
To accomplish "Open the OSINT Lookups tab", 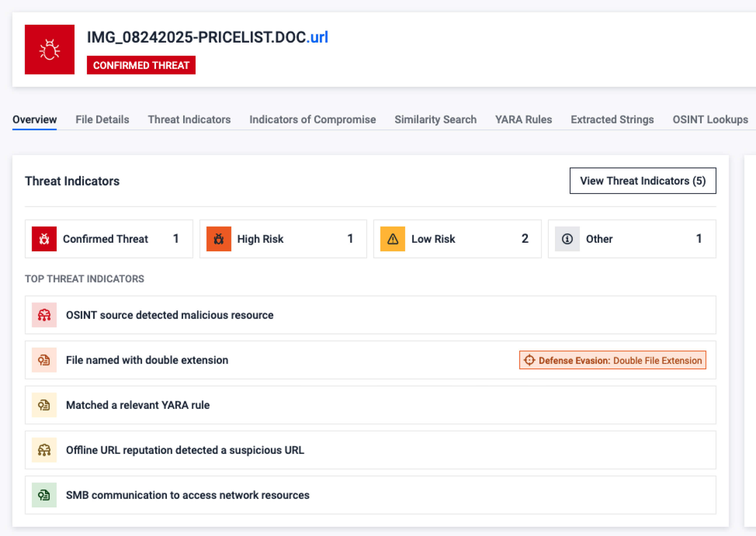I will coord(710,120).
